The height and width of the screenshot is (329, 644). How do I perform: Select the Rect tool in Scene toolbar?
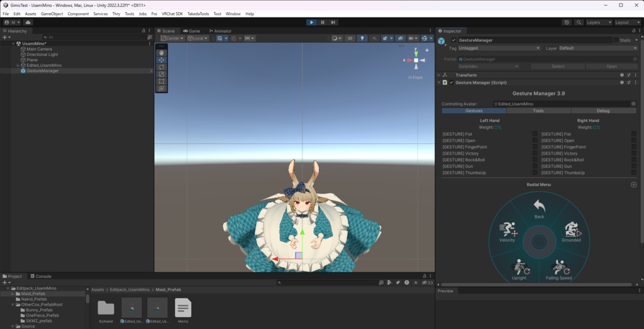pyautogui.click(x=162, y=81)
